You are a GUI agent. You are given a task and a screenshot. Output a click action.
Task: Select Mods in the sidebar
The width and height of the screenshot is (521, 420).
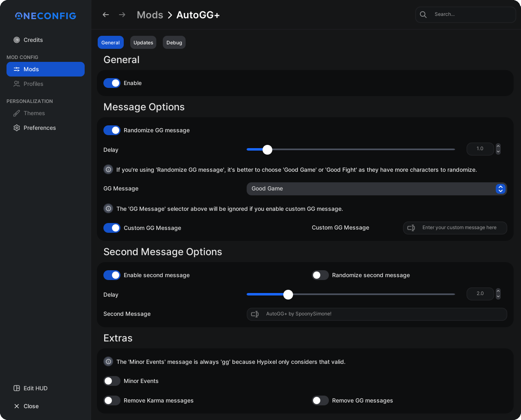click(46, 69)
